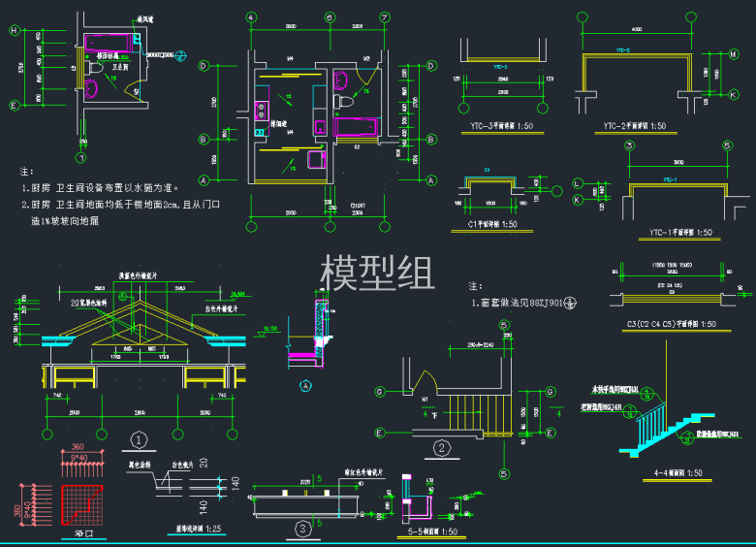This screenshot has height=547, width=756.
Task: Pick the axis bubble "M" beside the YTC-2 detail
Action: pos(734,54)
